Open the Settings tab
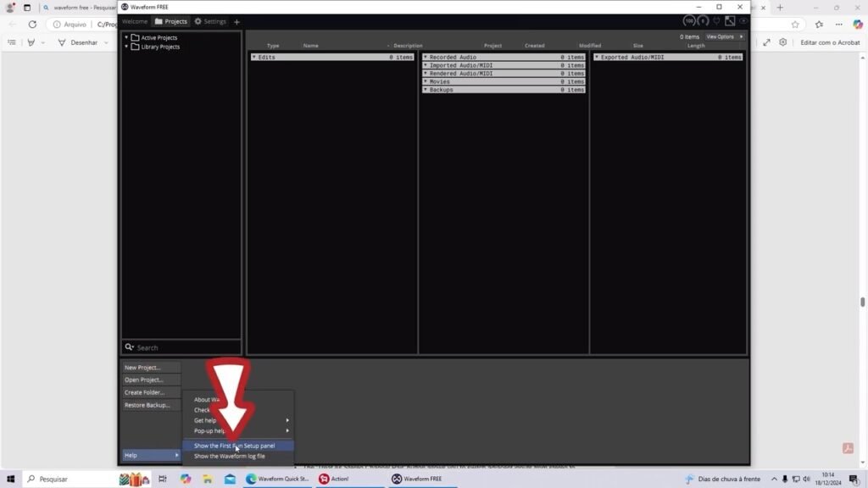The width and height of the screenshot is (868, 488). click(210, 21)
